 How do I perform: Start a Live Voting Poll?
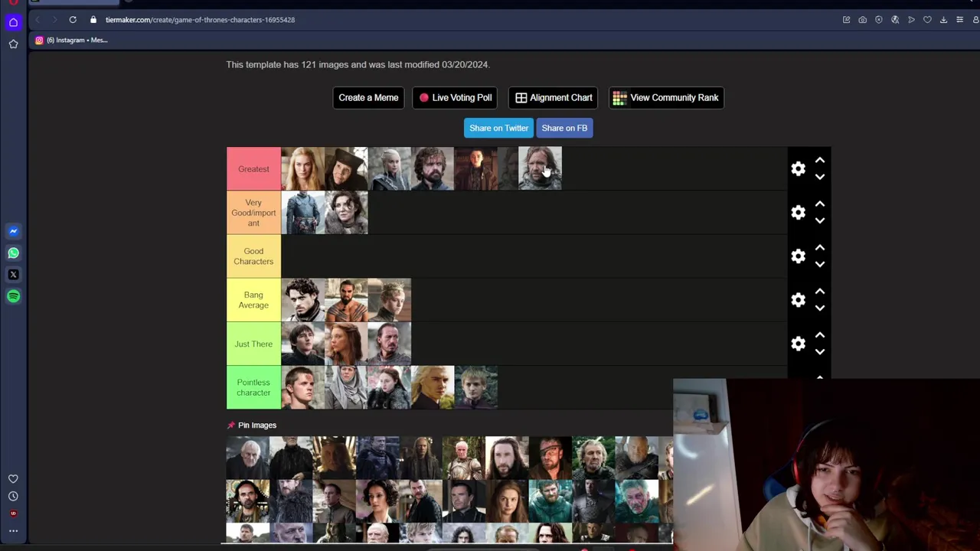(x=456, y=98)
